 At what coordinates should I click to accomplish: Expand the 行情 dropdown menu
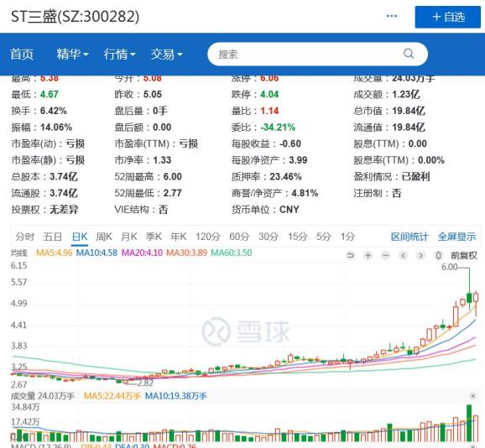[120, 55]
